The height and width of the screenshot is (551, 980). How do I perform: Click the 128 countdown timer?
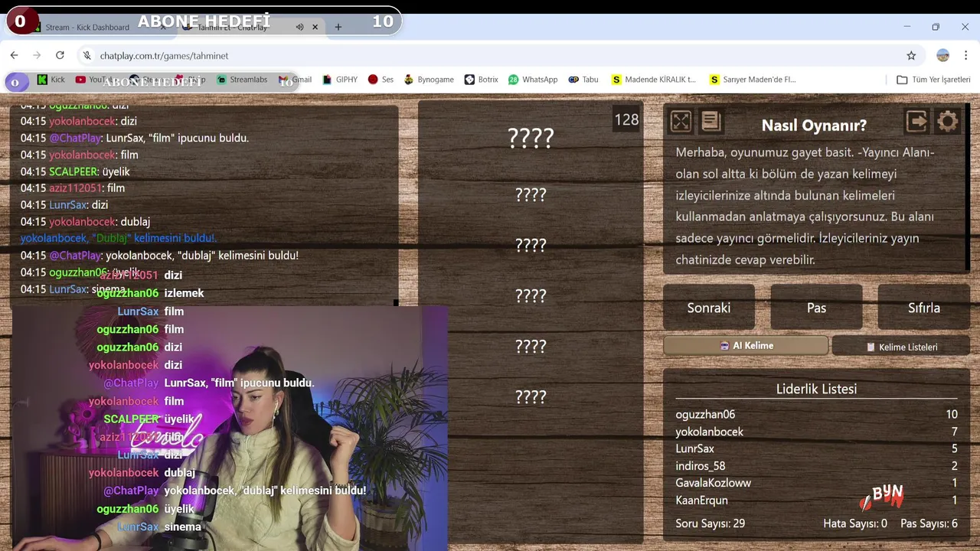pos(626,119)
